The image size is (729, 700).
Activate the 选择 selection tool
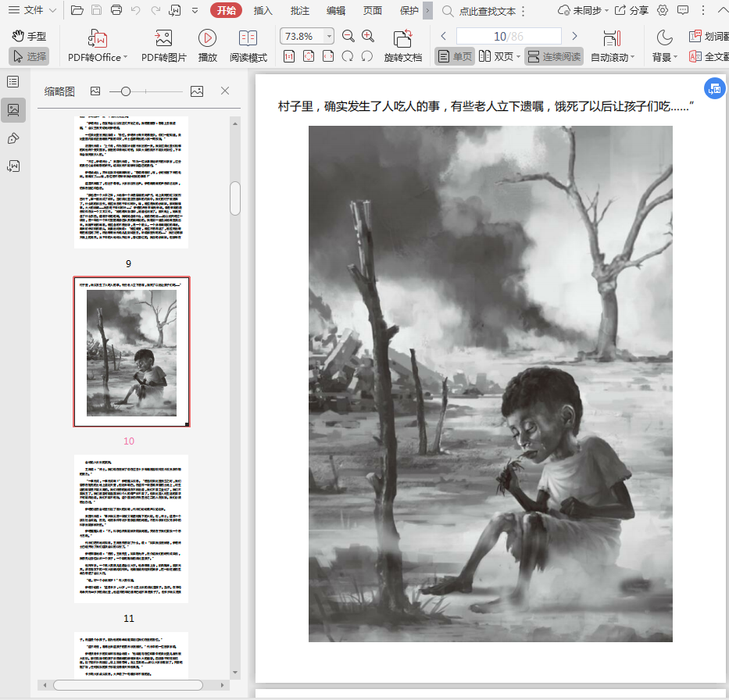tap(29, 56)
